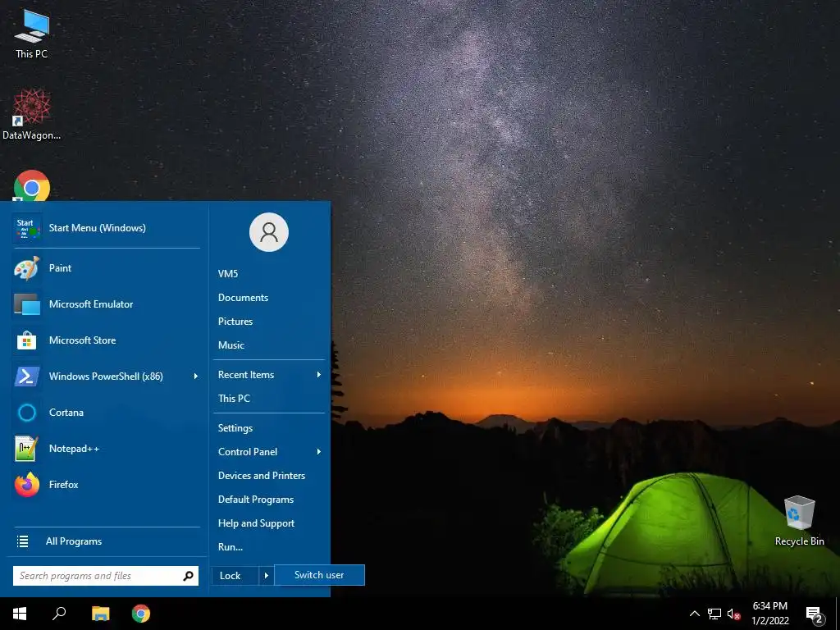Select the Chrome desktop icon
This screenshot has width=840, height=630.
point(32,186)
